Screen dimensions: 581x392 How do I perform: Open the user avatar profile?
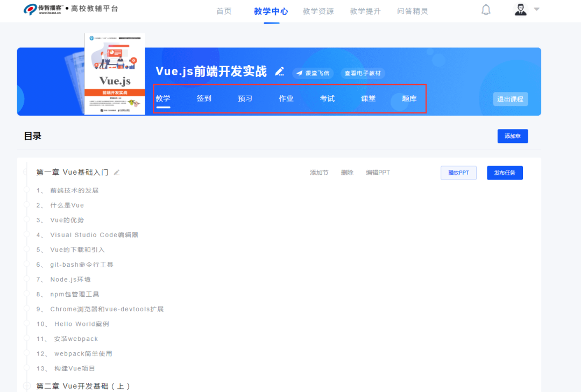pos(521,10)
